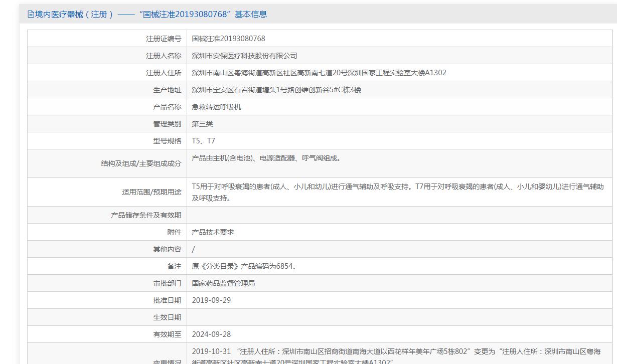Click the 审批部门 label
The height and width of the screenshot is (364, 617).
tap(167, 283)
